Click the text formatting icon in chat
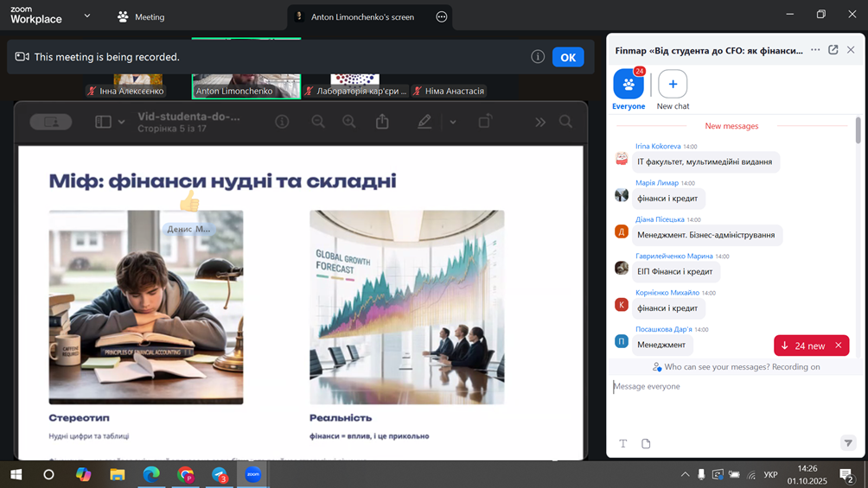Image resolution: width=868 pixels, height=488 pixels. [x=622, y=444]
